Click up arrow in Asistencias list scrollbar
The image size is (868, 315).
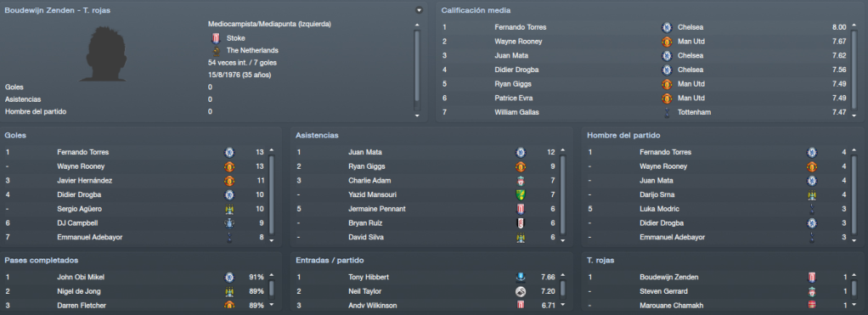(563, 150)
